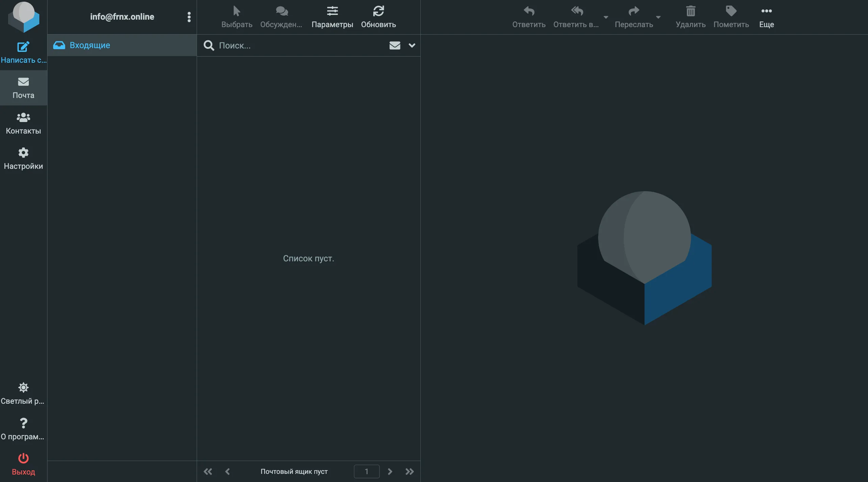Open forward options dropdown arrow
Image resolution: width=868 pixels, height=482 pixels.
point(658,17)
